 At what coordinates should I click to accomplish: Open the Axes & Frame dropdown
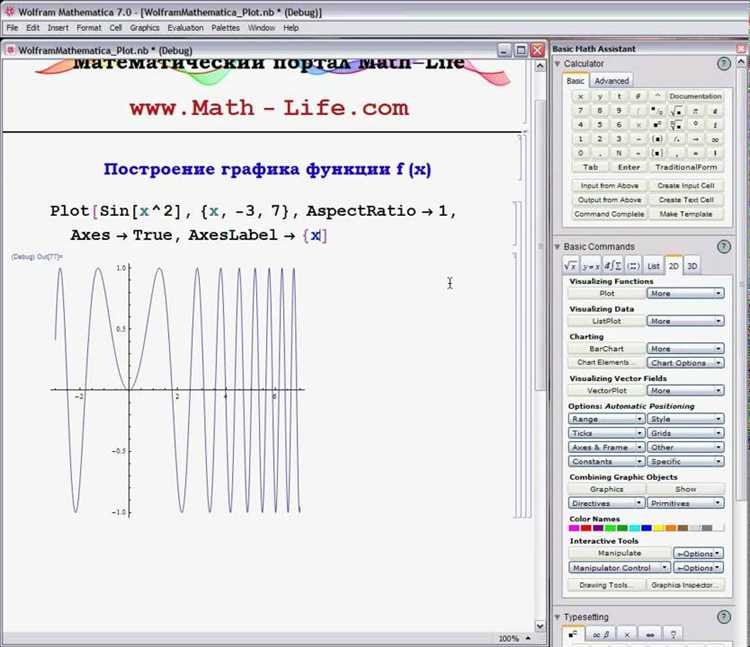pyautogui.click(x=607, y=447)
